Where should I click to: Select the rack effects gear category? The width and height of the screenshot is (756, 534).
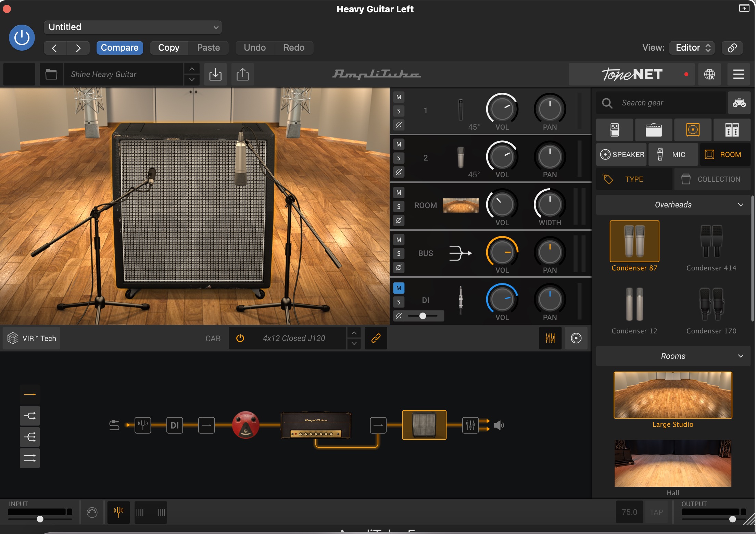pyautogui.click(x=732, y=130)
